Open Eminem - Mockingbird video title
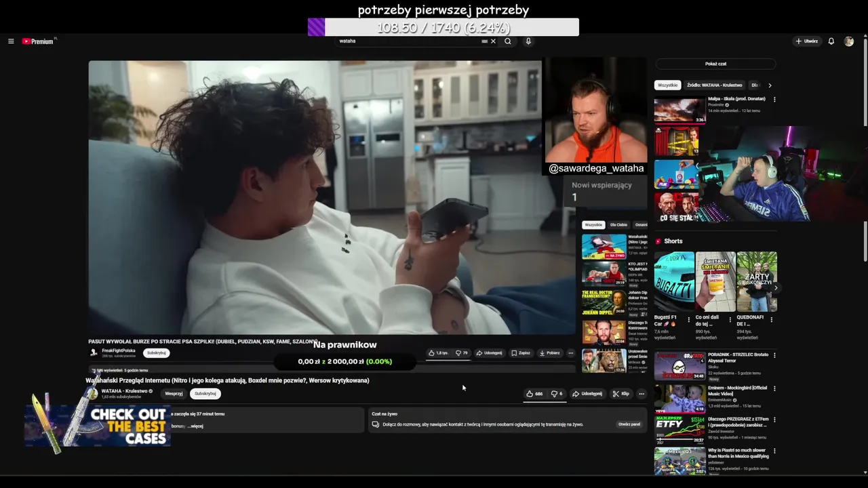The width and height of the screenshot is (868, 488). [738, 390]
